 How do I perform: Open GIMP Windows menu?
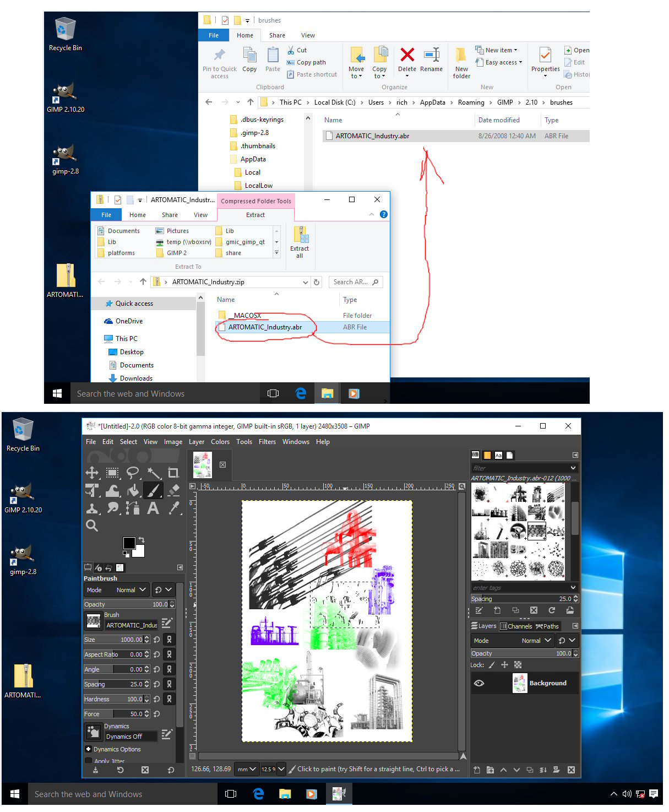[296, 442]
